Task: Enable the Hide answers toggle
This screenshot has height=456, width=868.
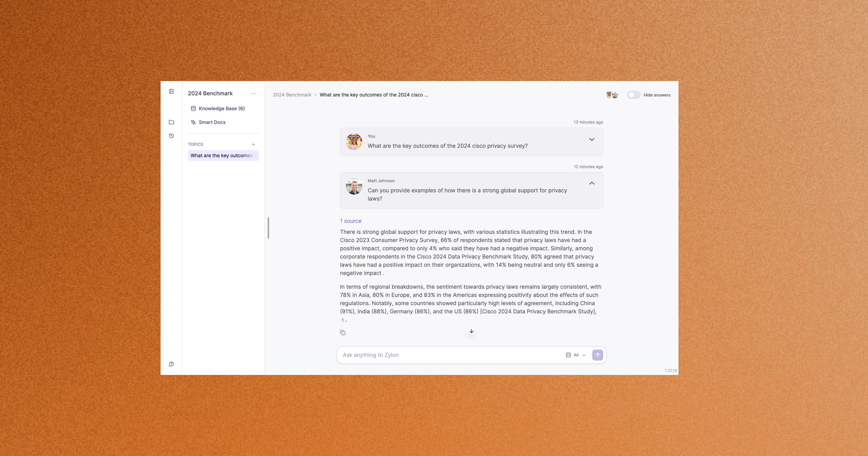Action: [633, 95]
